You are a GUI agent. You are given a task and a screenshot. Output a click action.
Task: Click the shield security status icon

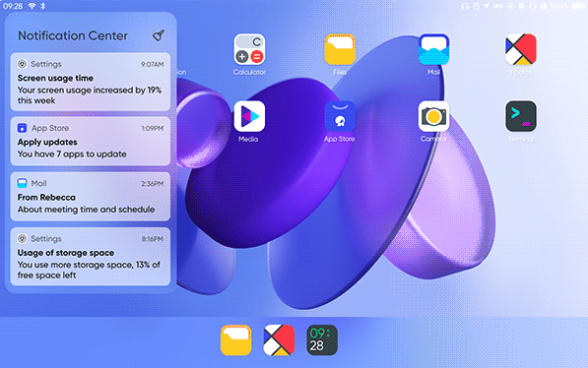(x=543, y=6)
